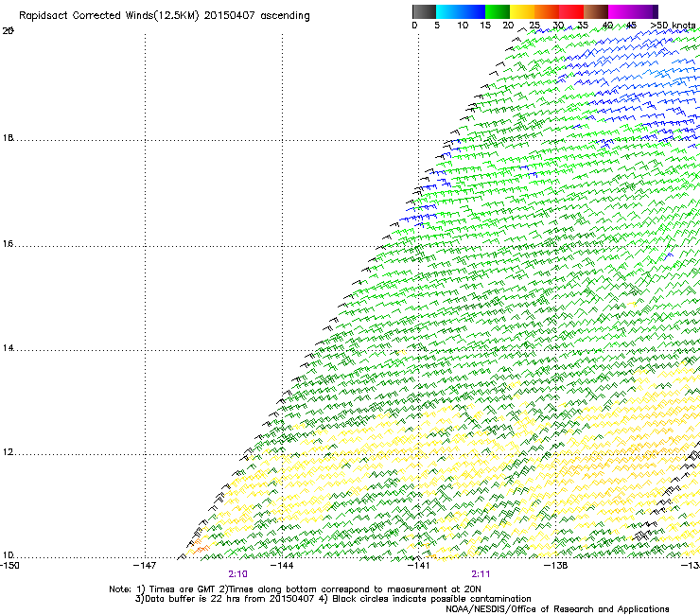
Task: Click the '35' label under the color bar
Action: pyautogui.click(x=583, y=26)
